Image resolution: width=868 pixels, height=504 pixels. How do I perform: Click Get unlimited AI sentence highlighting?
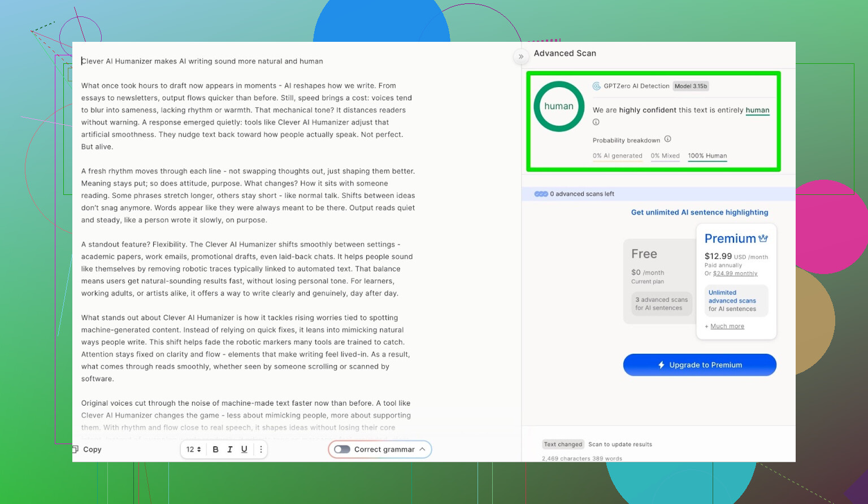coord(699,212)
